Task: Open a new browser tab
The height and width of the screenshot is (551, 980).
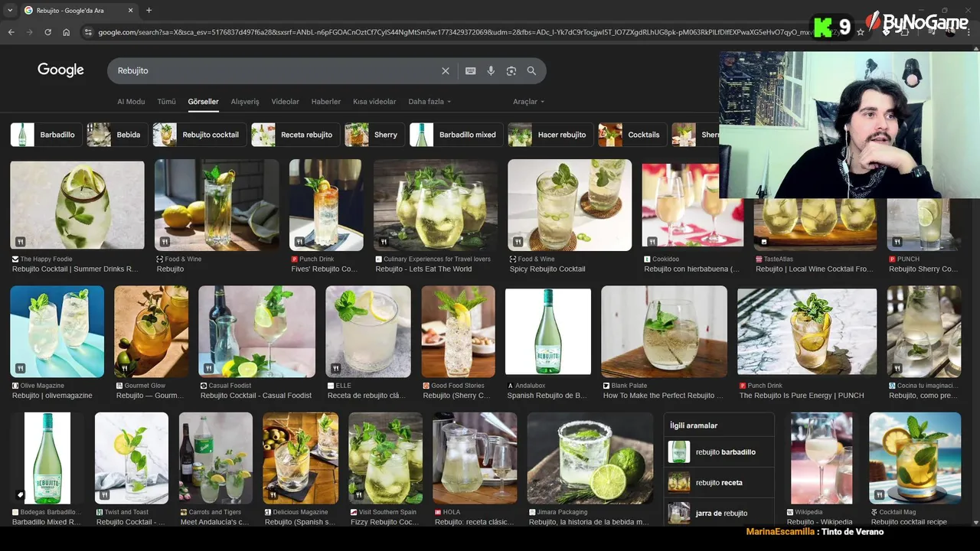Action: tap(149, 10)
